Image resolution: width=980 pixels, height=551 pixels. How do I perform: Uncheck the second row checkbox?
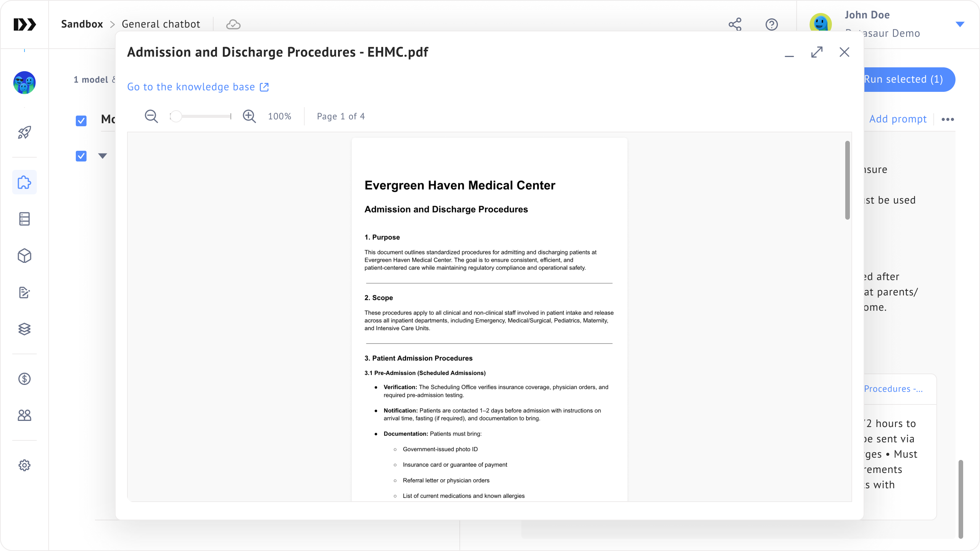click(x=81, y=156)
